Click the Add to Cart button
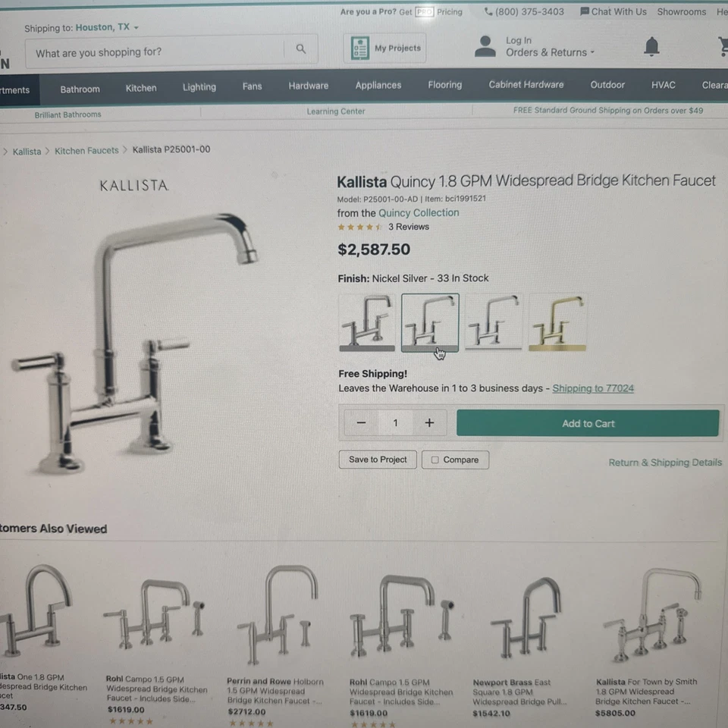Viewport: 728px width, 728px height. click(x=587, y=423)
